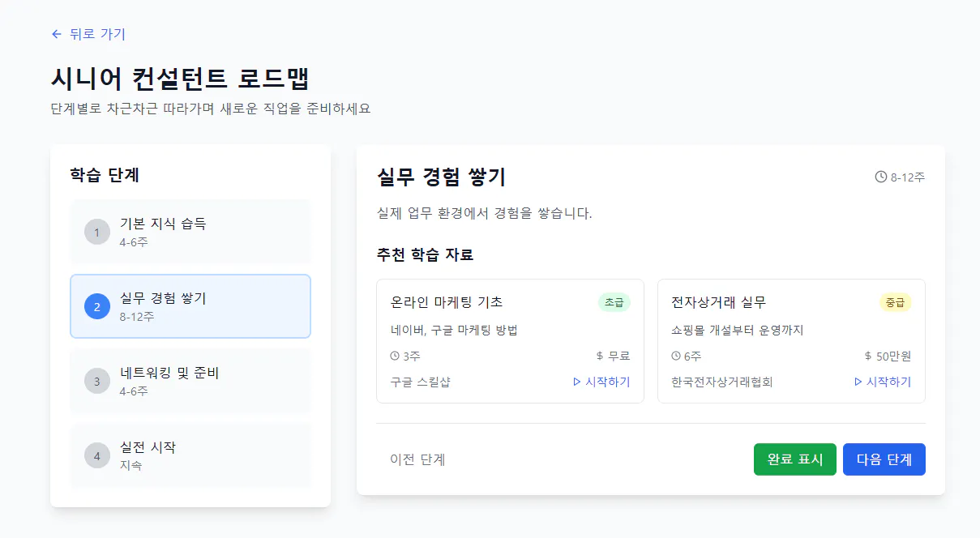Image resolution: width=980 pixels, height=538 pixels.
Task: Click the 이전 단계 button
Action: [417, 459]
